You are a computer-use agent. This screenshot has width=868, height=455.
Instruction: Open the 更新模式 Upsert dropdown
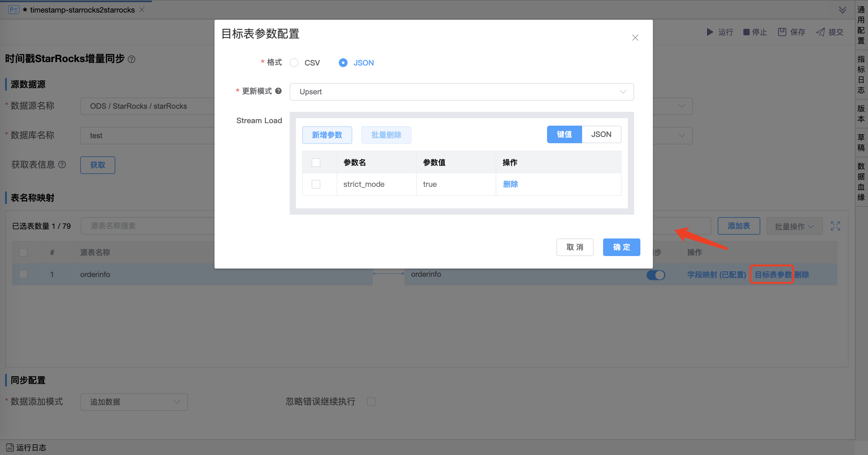click(461, 92)
